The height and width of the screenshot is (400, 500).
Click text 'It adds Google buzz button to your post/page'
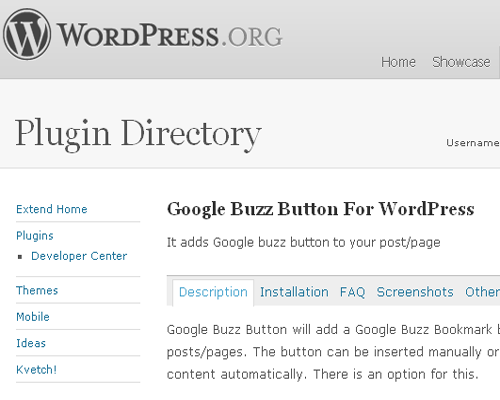click(x=304, y=242)
